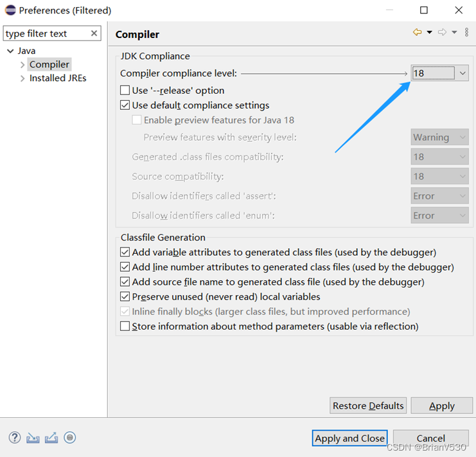Open the Source compatibility dropdown

click(x=439, y=176)
